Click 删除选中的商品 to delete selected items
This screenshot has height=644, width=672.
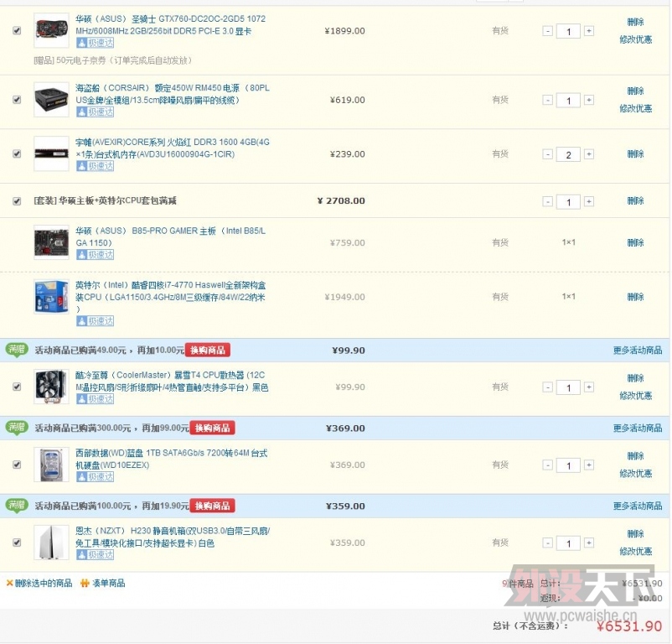click(x=39, y=583)
